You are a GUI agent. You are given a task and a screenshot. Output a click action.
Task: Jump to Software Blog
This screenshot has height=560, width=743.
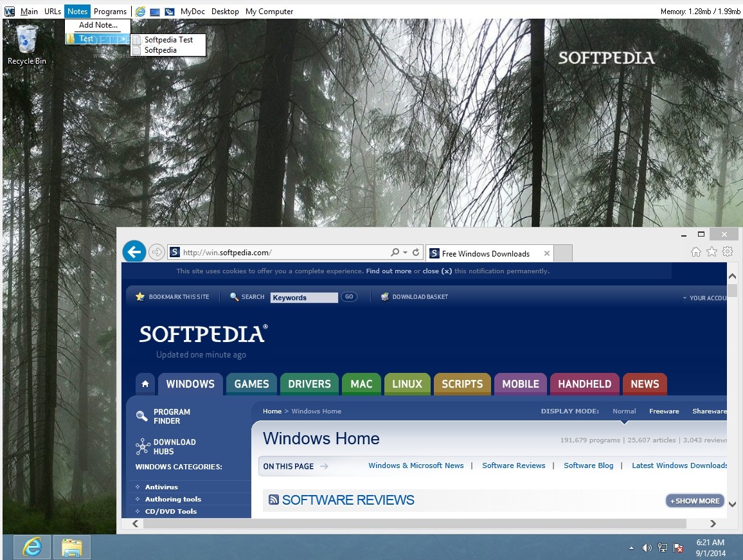pos(589,465)
